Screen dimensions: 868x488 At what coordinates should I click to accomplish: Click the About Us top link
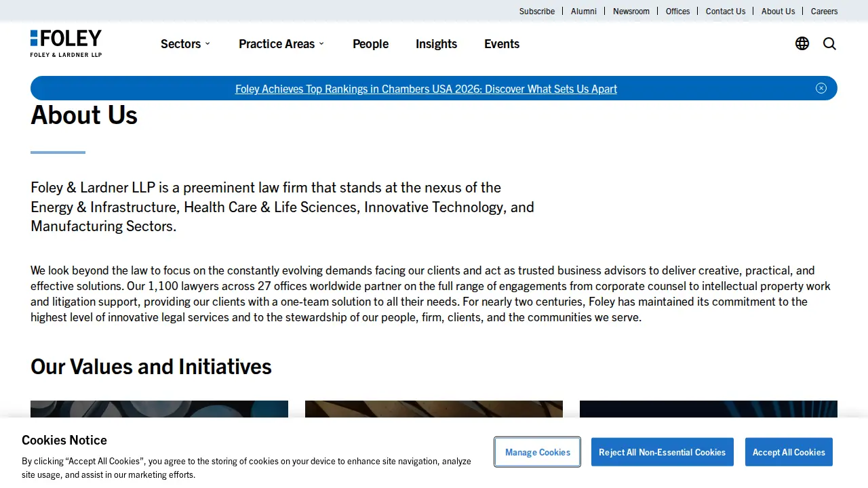[x=778, y=11]
